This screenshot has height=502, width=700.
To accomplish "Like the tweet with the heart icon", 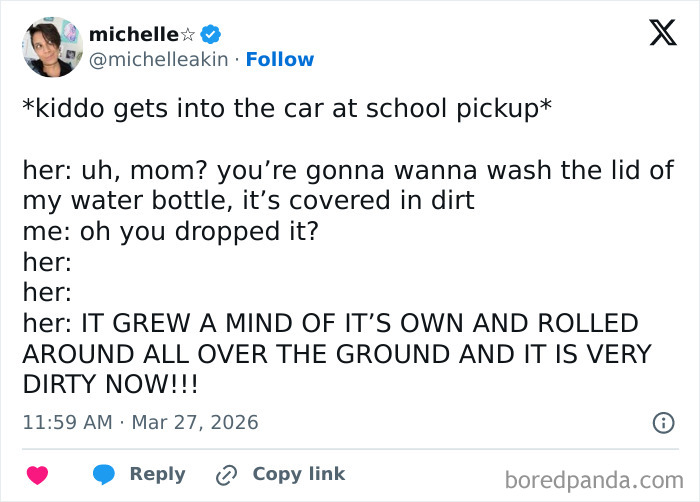I will pos(37,475).
